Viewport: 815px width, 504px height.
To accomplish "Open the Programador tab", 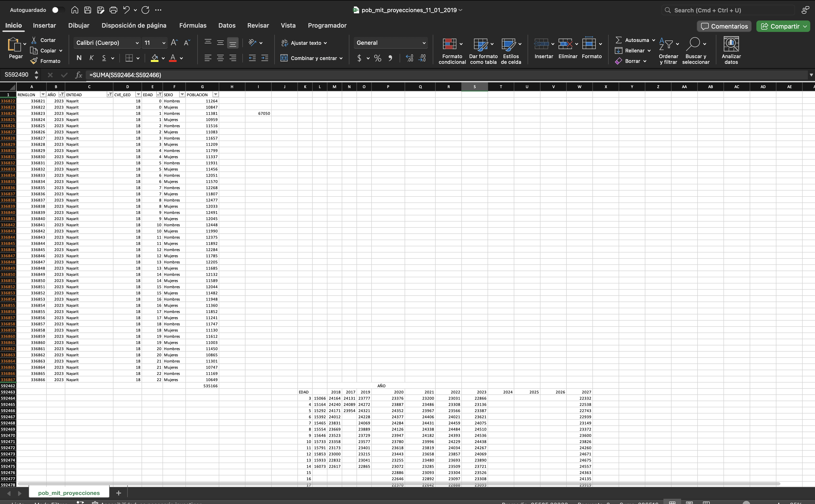I will coord(327,25).
